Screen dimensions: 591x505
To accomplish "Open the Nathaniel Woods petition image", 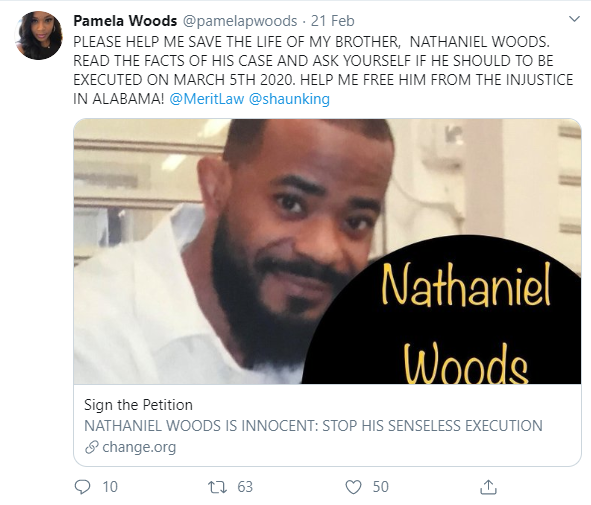I will 327,251.
